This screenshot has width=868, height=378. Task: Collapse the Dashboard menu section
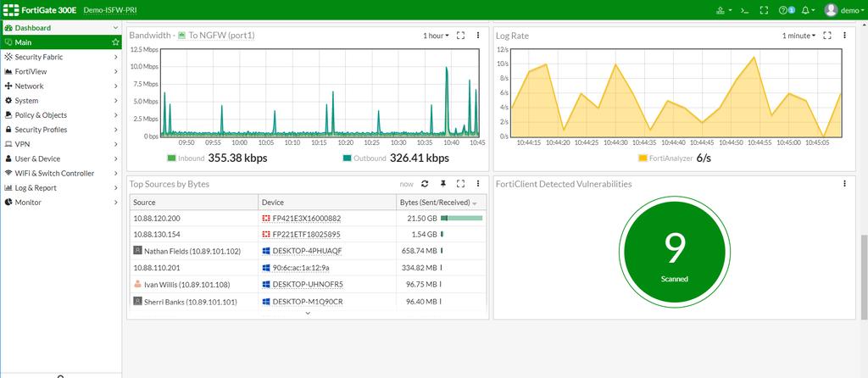tap(115, 28)
